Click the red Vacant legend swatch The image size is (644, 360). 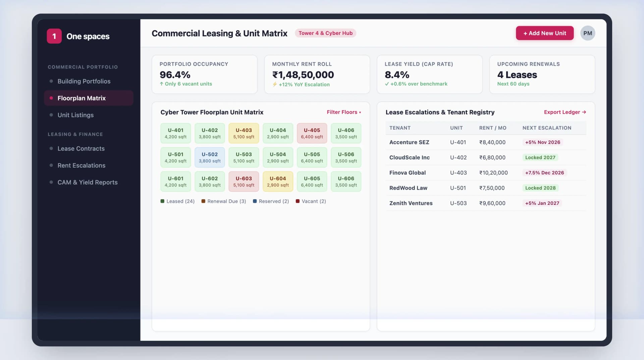point(298,201)
